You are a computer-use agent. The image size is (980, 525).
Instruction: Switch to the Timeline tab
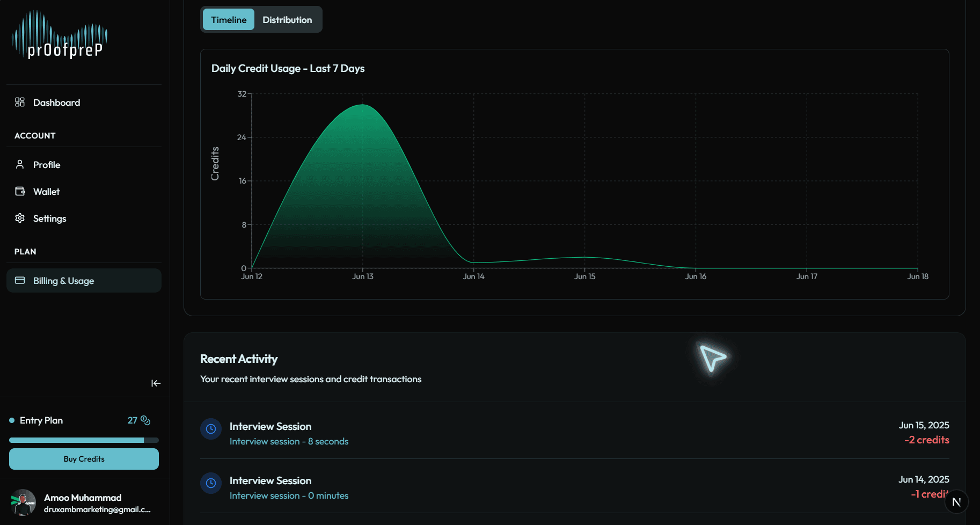[x=229, y=20]
